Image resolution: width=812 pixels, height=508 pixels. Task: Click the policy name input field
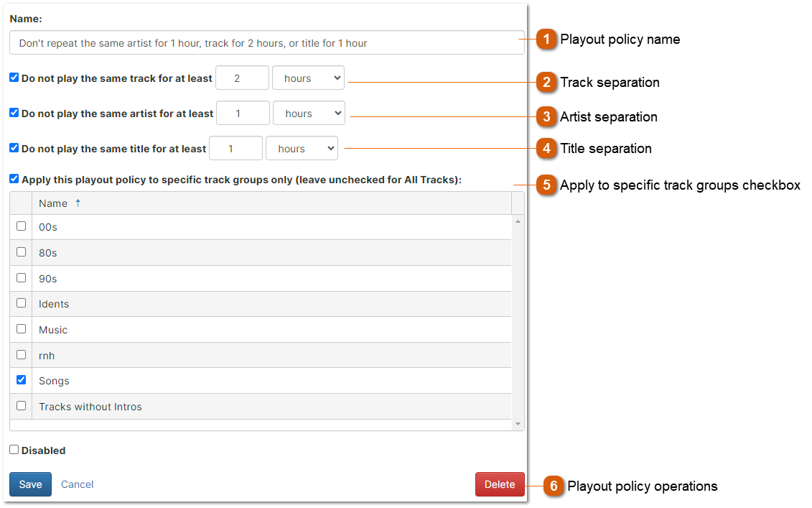(x=266, y=42)
